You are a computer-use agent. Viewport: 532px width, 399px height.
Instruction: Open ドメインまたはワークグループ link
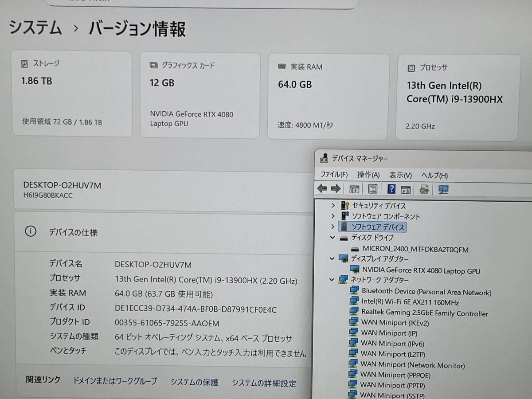115,381
